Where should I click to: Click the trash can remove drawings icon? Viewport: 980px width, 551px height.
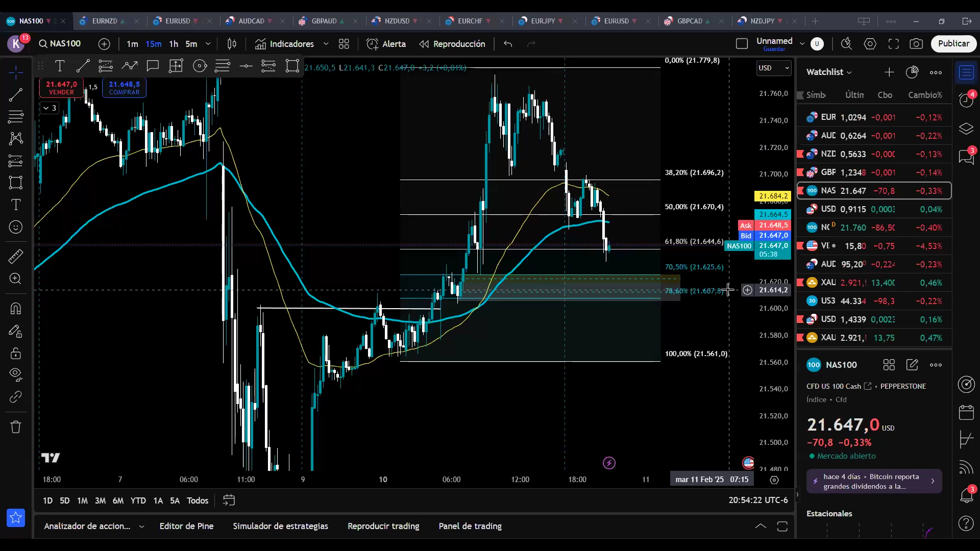point(16,427)
